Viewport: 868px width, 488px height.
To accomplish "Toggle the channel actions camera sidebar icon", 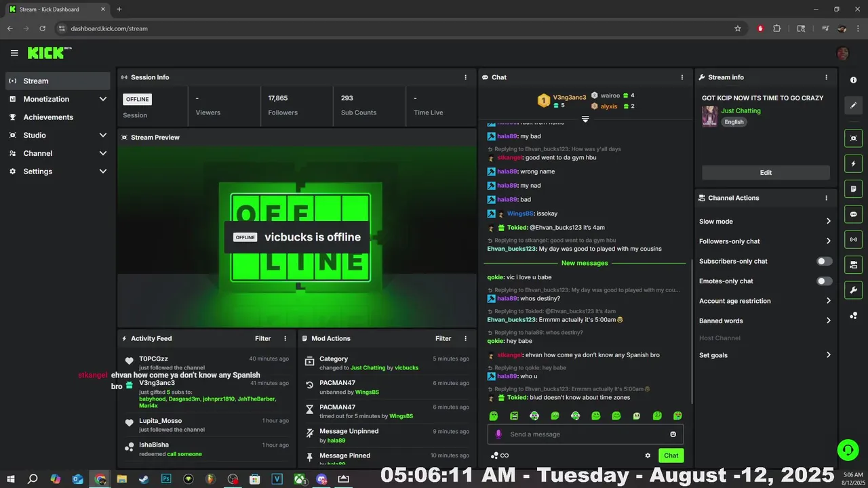I will (853, 264).
